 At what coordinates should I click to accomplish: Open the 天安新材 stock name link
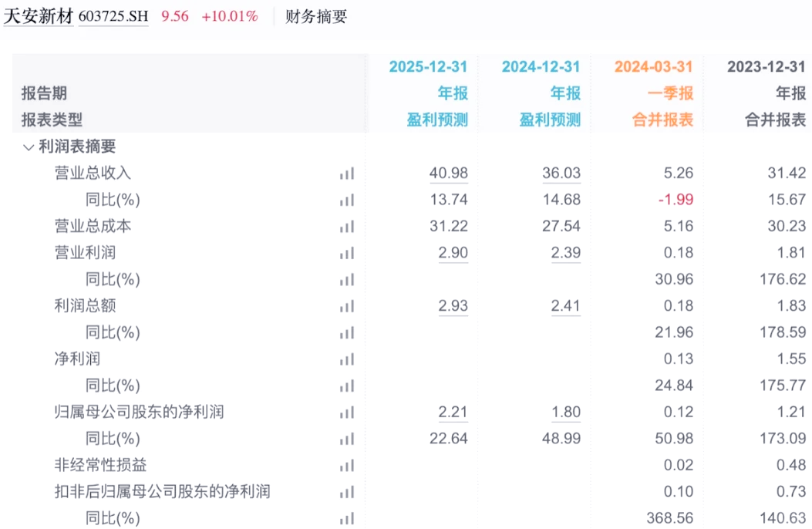coord(38,16)
